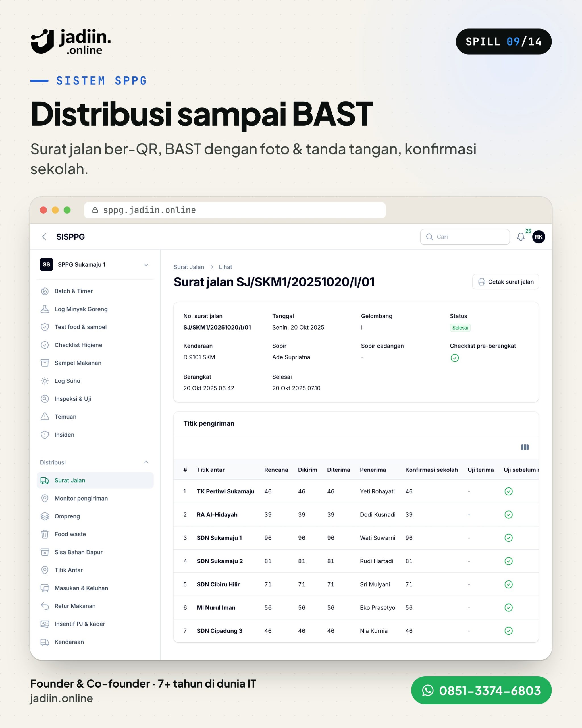Expand the SPPG Sukamaju 1 selector
The height and width of the screenshot is (728, 582).
click(x=95, y=265)
